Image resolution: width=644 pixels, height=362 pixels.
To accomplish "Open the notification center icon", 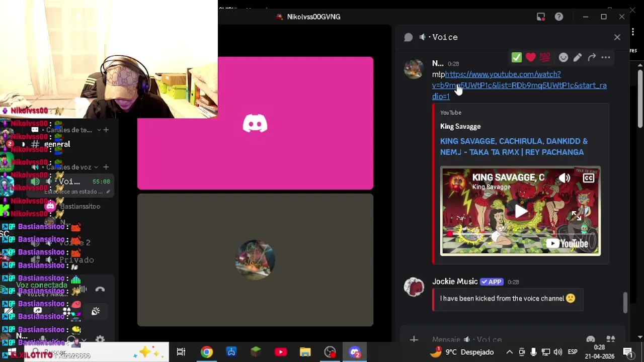I will click(628, 352).
